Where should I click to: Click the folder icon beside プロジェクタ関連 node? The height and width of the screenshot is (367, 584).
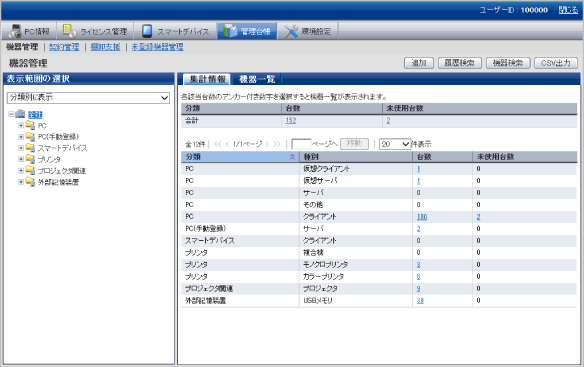[30, 170]
